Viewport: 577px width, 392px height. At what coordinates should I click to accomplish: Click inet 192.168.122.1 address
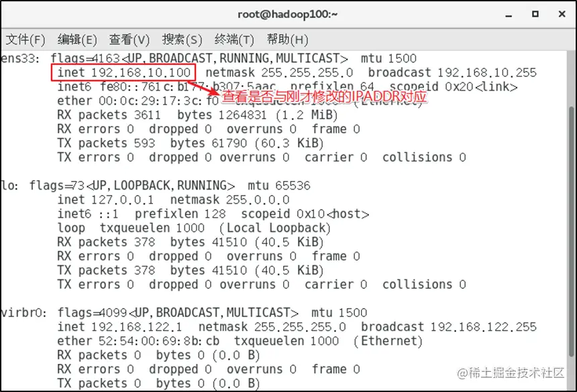(x=119, y=326)
